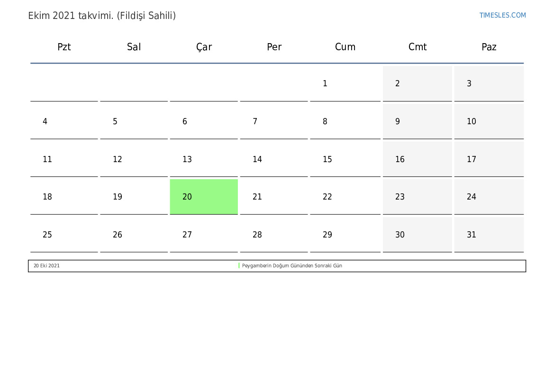The width and height of the screenshot is (554, 392).
Task: Open the Peygamberin Doğum Gününden Sonraki Gün entry
Action: pyautogui.click(x=292, y=265)
